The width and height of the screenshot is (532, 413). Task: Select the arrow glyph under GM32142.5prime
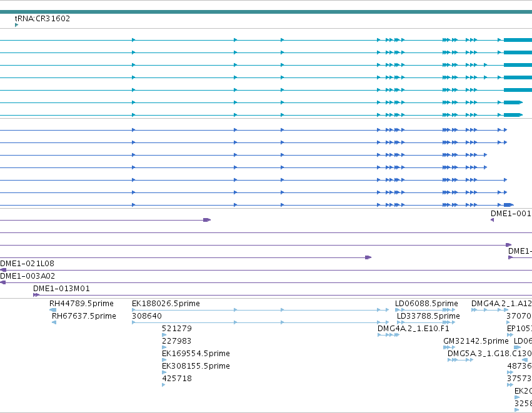(449, 347)
